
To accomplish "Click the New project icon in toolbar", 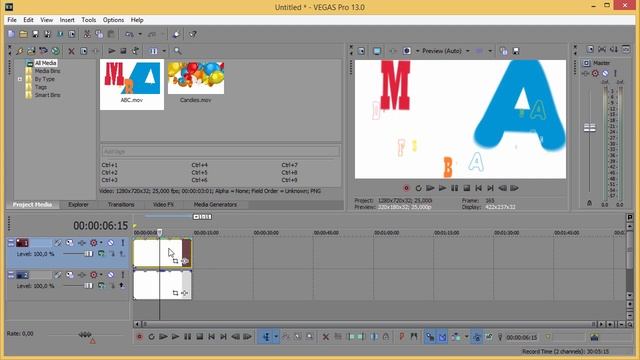I will point(11,34).
